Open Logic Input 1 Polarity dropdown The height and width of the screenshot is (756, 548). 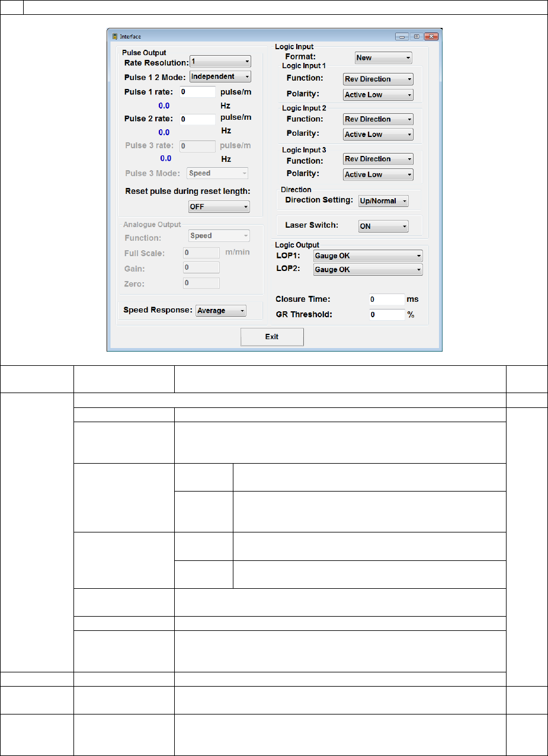pos(378,95)
